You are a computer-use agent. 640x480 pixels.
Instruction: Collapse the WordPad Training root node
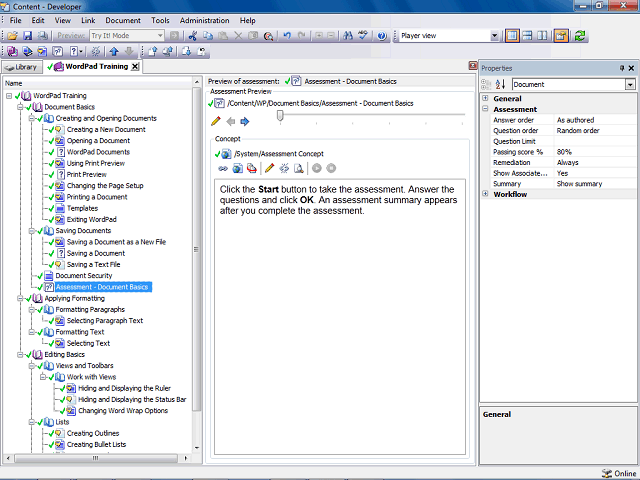pos(9,96)
